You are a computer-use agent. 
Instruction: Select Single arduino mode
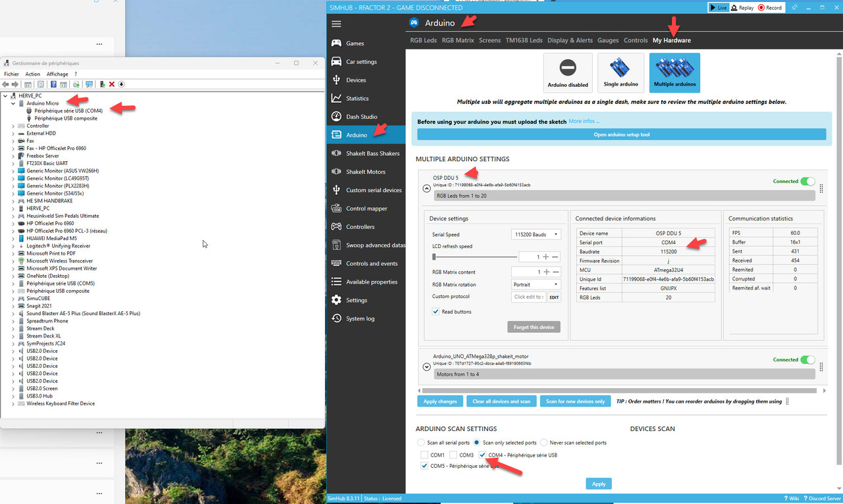(620, 74)
